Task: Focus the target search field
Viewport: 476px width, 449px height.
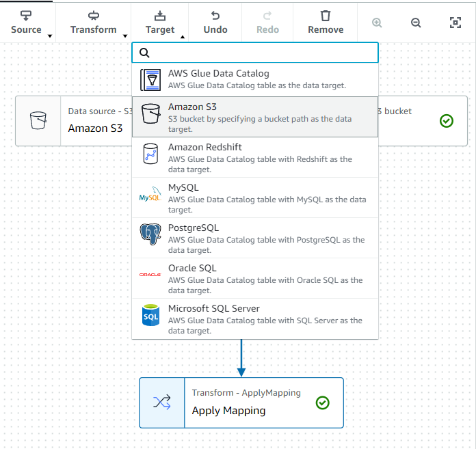Action: pos(255,53)
